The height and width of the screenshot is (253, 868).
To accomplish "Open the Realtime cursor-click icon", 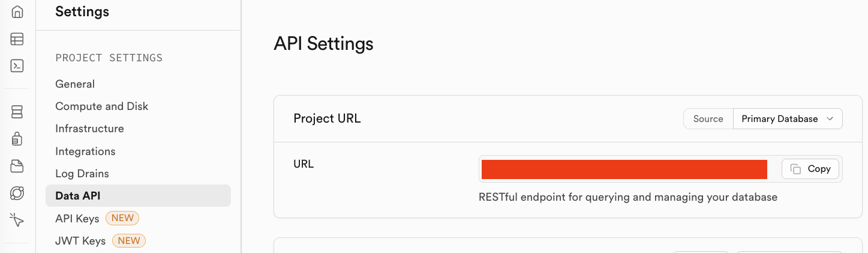I will pyautogui.click(x=17, y=220).
